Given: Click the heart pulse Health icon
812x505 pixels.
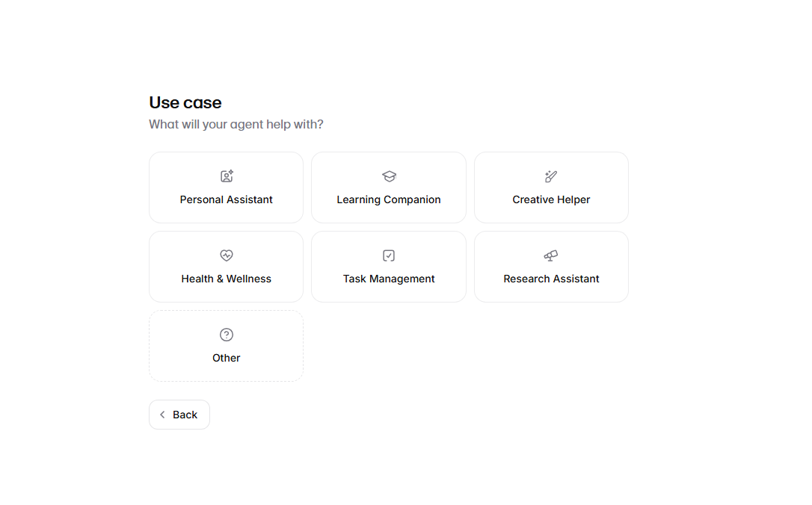Looking at the screenshot, I should (x=227, y=255).
